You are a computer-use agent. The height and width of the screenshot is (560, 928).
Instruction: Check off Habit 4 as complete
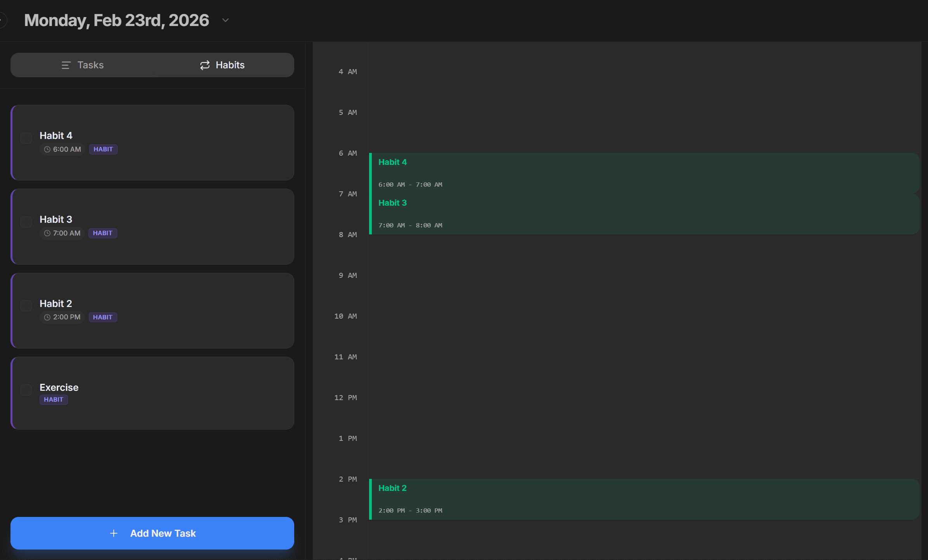tap(26, 138)
